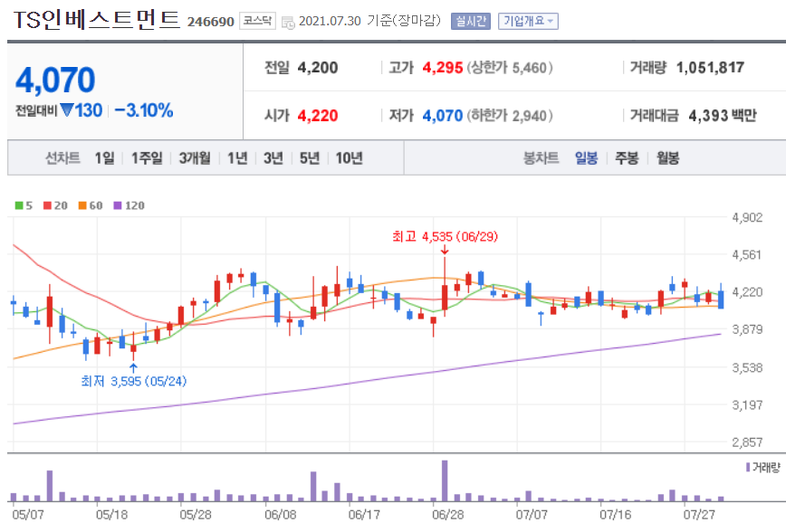Image resolution: width=786 pixels, height=532 pixels.
Task: Click the 거래량 value 1,051,817
Action: pos(710,68)
